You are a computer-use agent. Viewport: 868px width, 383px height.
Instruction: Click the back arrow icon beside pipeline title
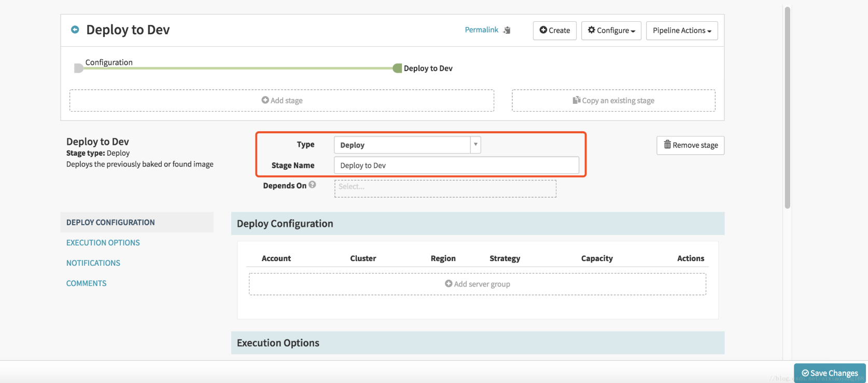pyautogui.click(x=75, y=30)
